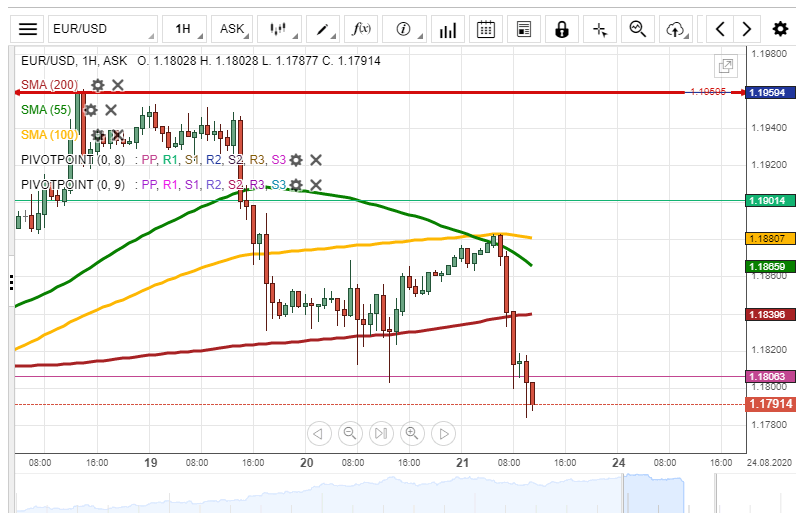
Task: Open the candlestick chart type selector
Action: (279, 29)
